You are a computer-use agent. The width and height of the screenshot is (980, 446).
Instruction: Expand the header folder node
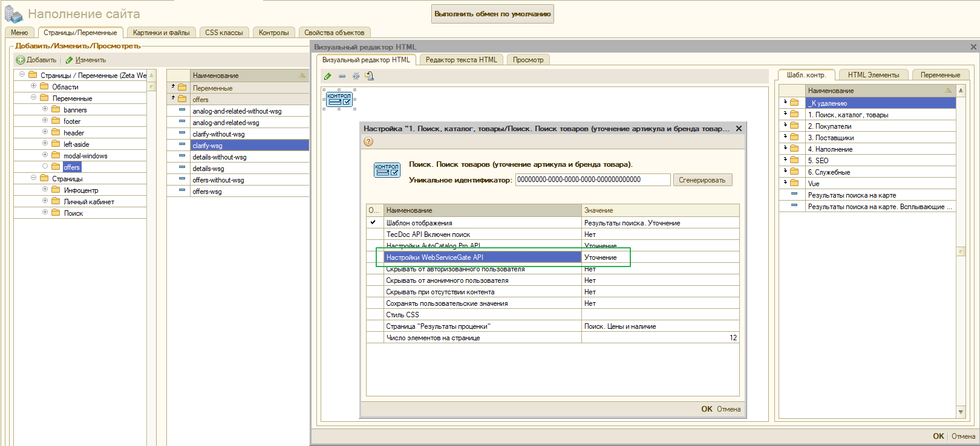click(x=45, y=132)
